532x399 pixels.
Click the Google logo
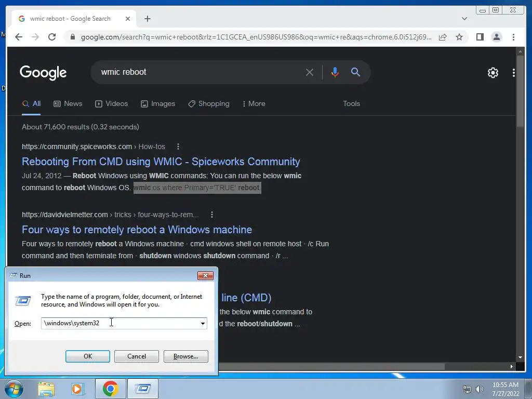43,73
